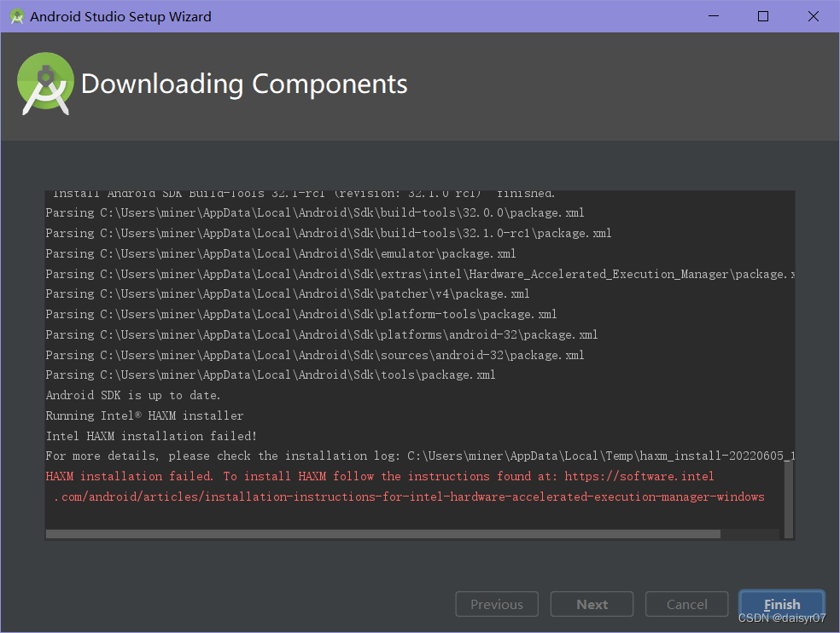840x633 pixels.
Task: Select the Previous button
Action: pos(497,604)
